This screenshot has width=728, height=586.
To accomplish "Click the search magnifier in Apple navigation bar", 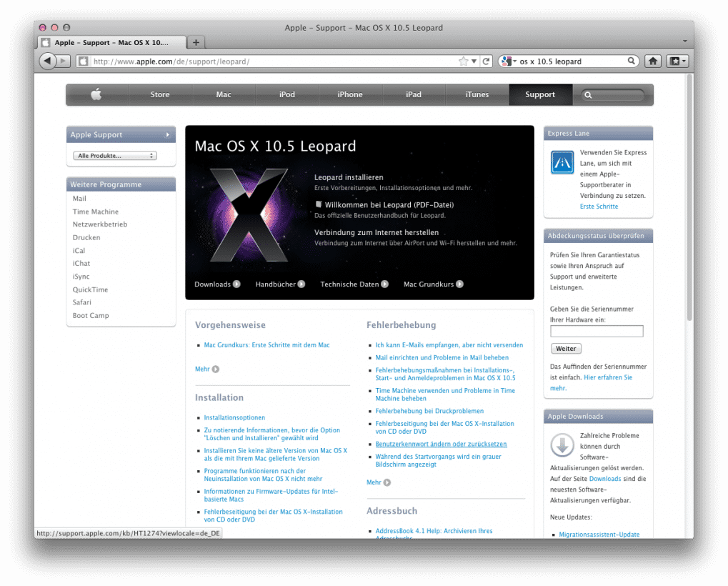I will pos(588,95).
